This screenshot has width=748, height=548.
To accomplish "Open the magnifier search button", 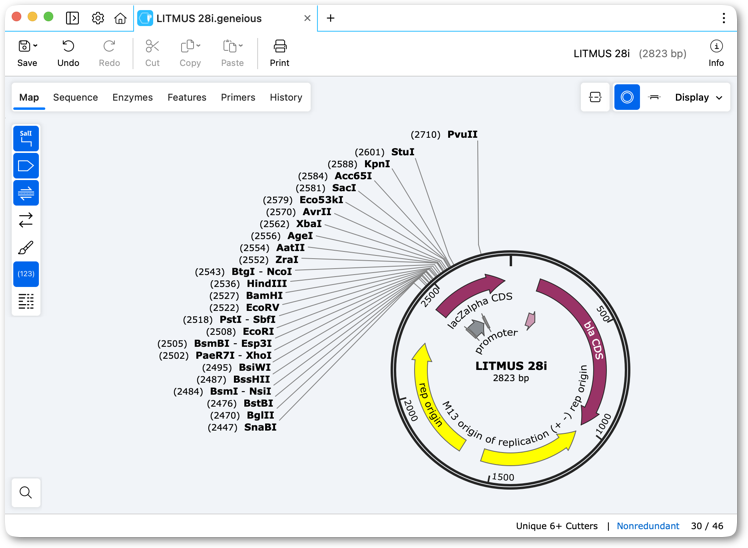I will pos(26,492).
